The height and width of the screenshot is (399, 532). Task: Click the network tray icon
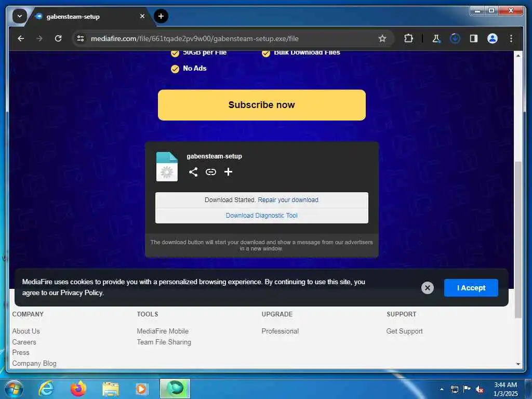(x=455, y=389)
